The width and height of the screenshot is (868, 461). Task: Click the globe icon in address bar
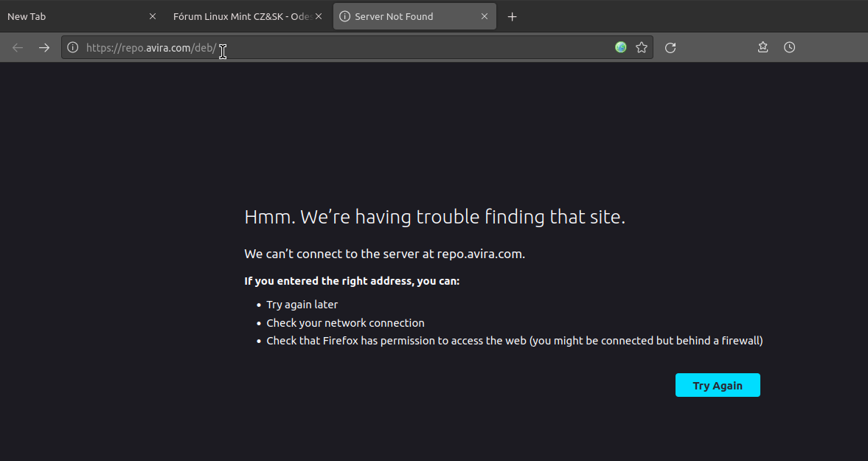tap(621, 47)
